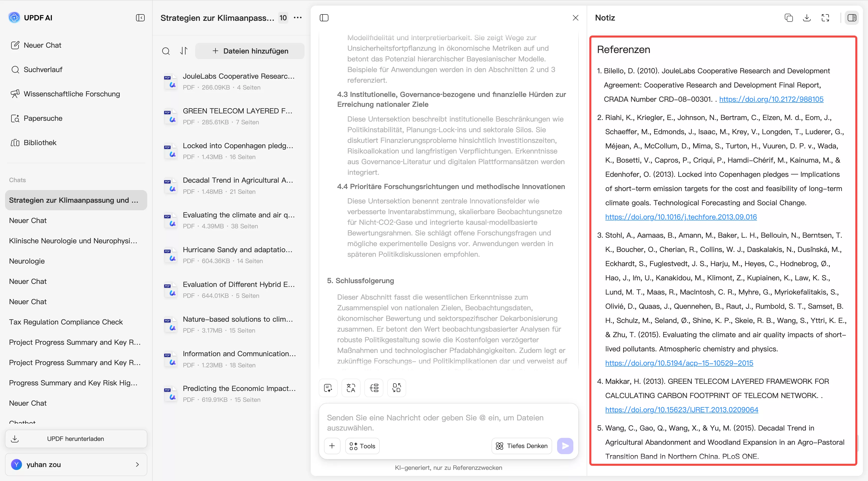Collapse the UPDF AI left sidebar
The height and width of the screenshot is (481, 868).
140,18
